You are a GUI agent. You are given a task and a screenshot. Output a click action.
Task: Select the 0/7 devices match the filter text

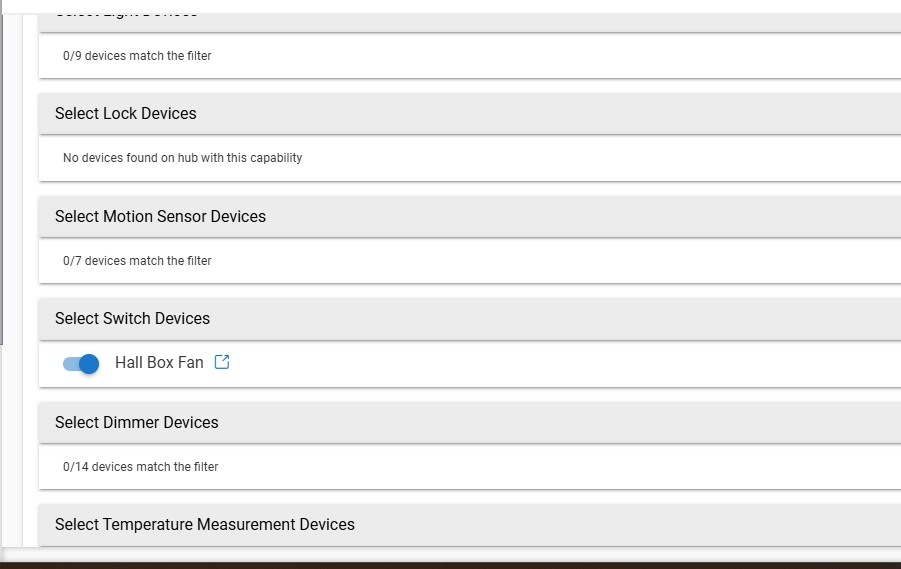tap(137, 261)
